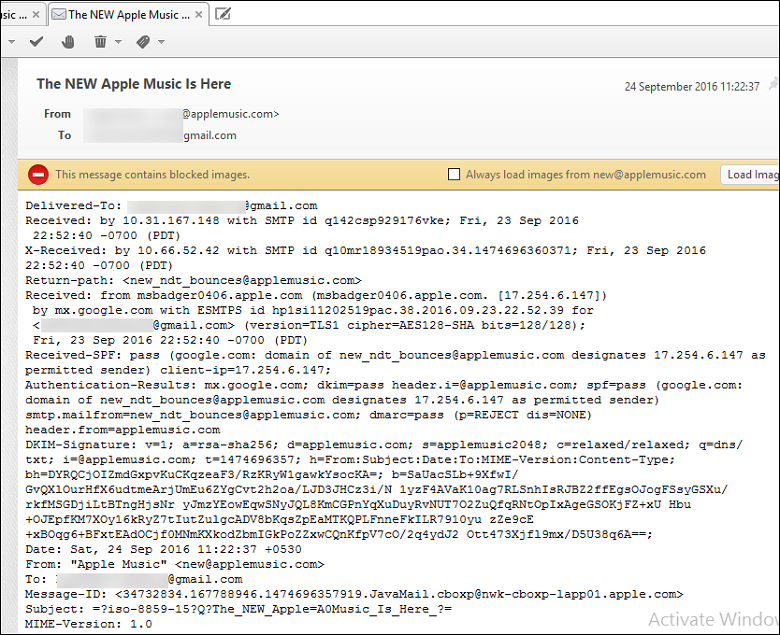Click the "X-Received:" header line

365,251
